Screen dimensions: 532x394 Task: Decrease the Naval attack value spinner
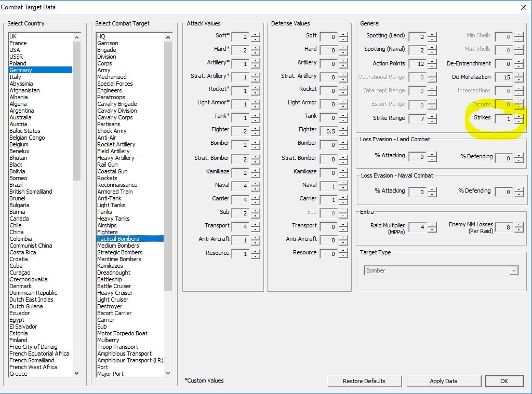[256, 188]
